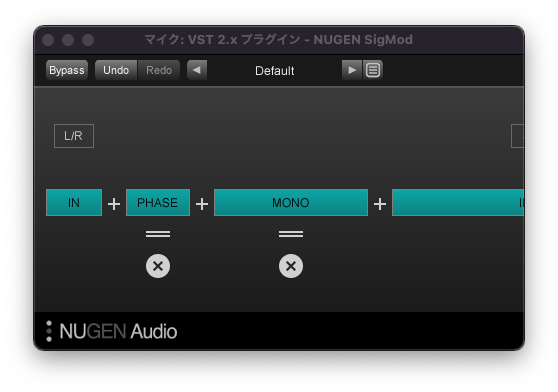Click the Bypass button
This screenshot has width=558, height=392.
coord(67,70)
